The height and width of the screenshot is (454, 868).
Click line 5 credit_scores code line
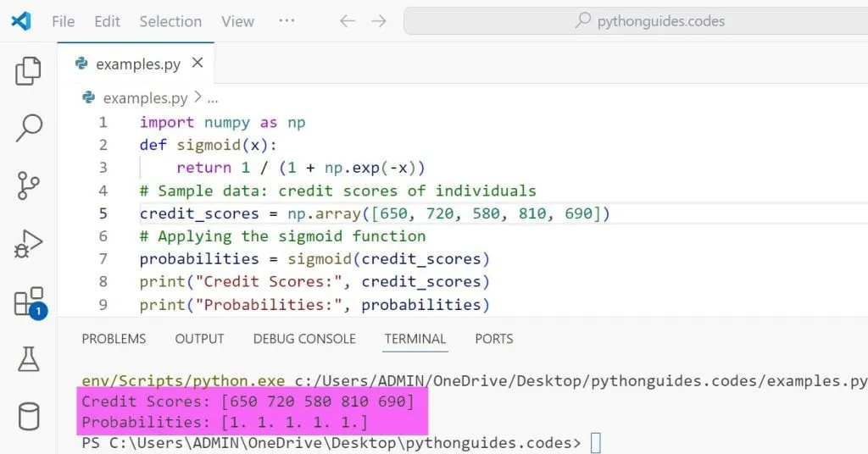point(375,213)
